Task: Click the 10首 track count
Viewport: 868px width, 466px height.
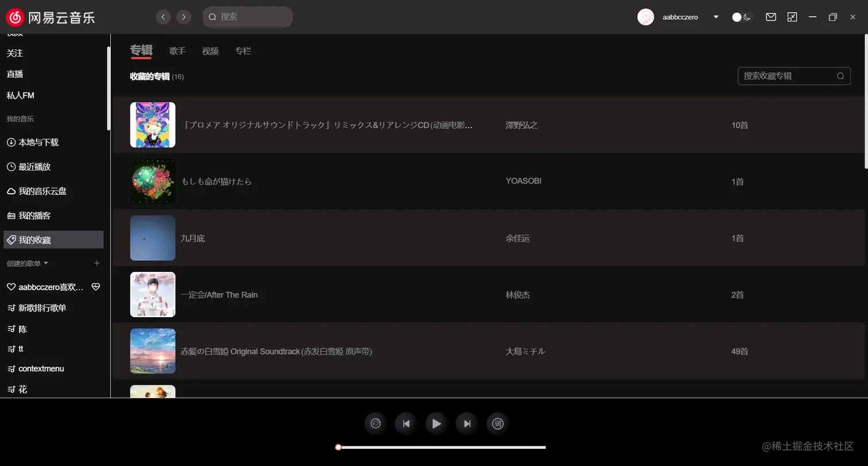Action: pos(739,125)
